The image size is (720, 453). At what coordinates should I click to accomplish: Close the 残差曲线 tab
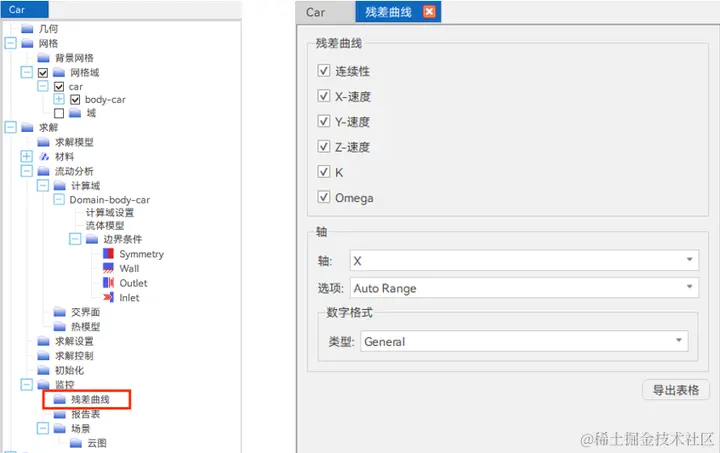point(429,11)
